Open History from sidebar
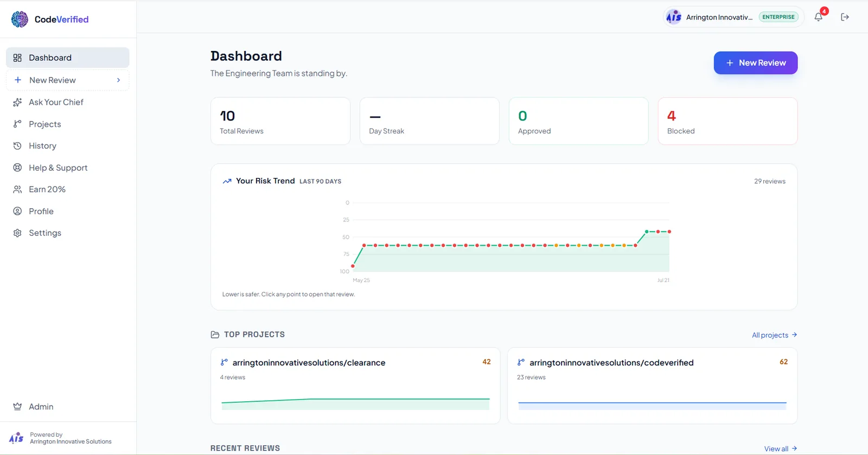 point(67,146)
